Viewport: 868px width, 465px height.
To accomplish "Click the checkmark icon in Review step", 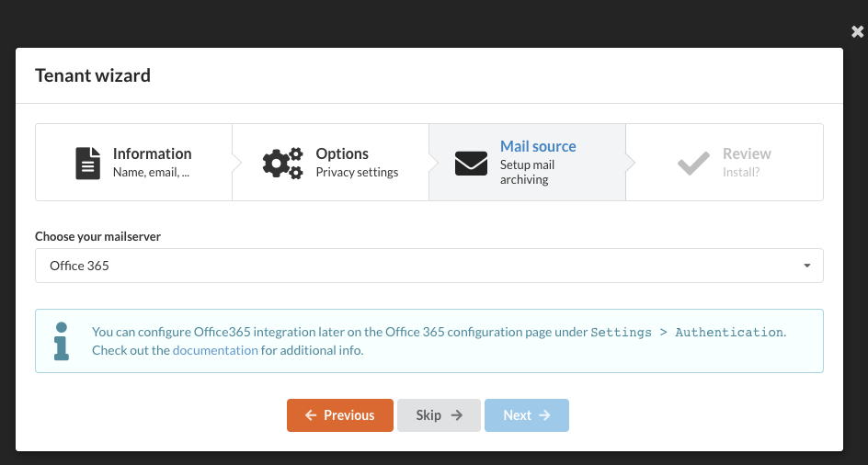I will (x=693, y=164).
